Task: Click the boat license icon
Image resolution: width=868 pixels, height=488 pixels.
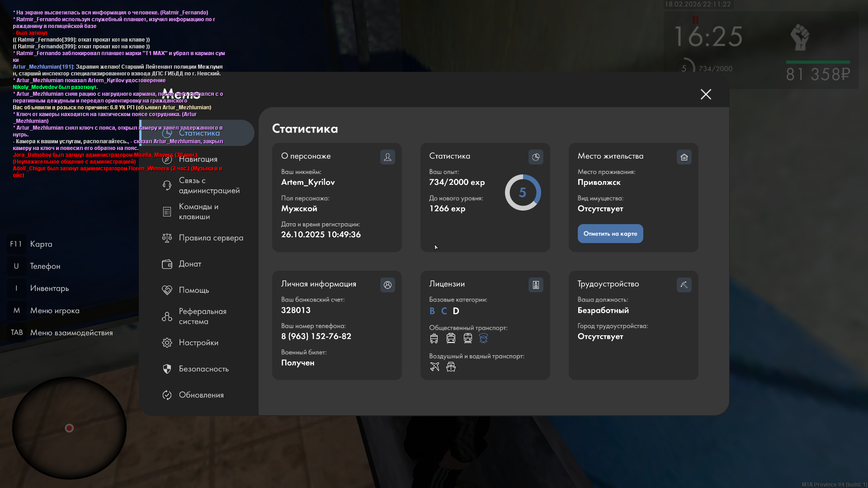Action: (451, 367)
